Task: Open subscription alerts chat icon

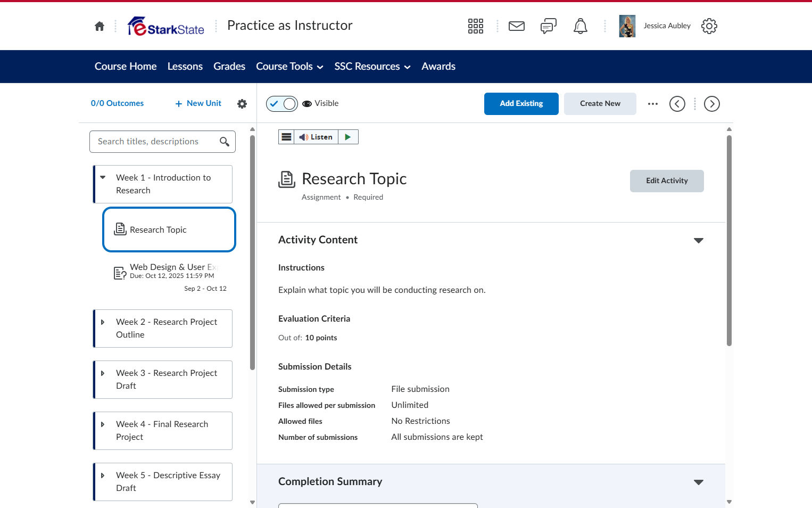Action: tap(549, 26)
